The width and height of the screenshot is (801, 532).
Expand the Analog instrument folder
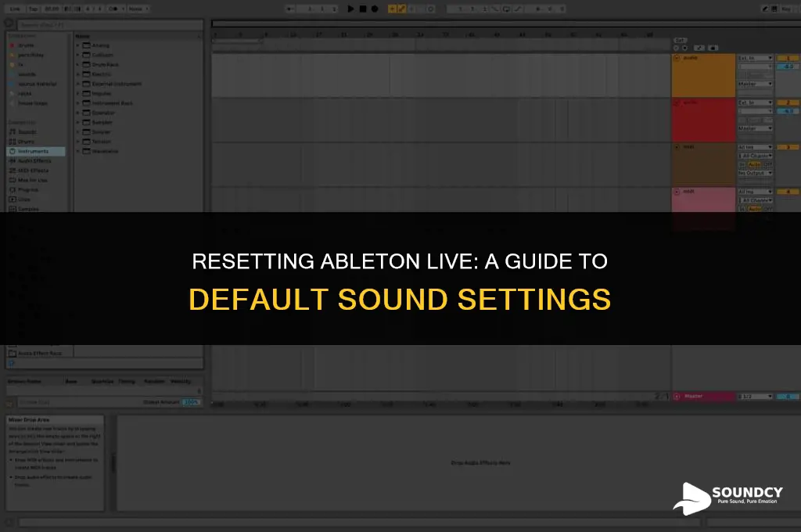[x=77, y=45]
